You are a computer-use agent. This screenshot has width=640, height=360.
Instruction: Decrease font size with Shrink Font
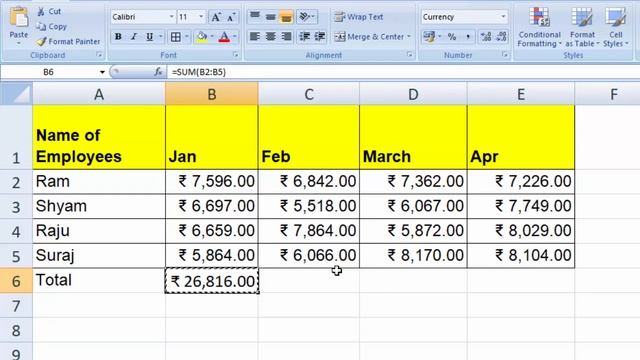point(231,17)
